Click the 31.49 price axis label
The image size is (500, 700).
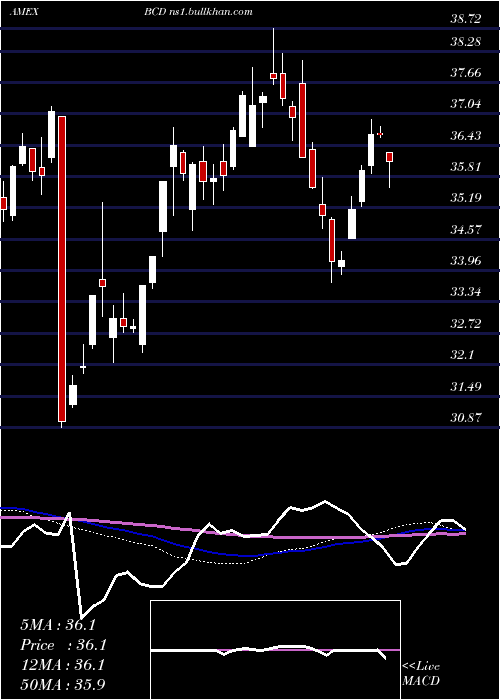click(466, 386)
